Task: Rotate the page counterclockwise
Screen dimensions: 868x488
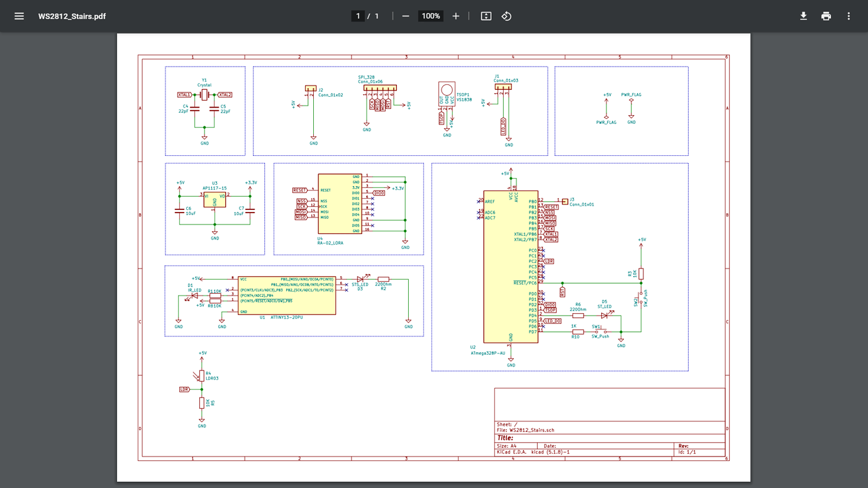Action: (x=507, y=16)
